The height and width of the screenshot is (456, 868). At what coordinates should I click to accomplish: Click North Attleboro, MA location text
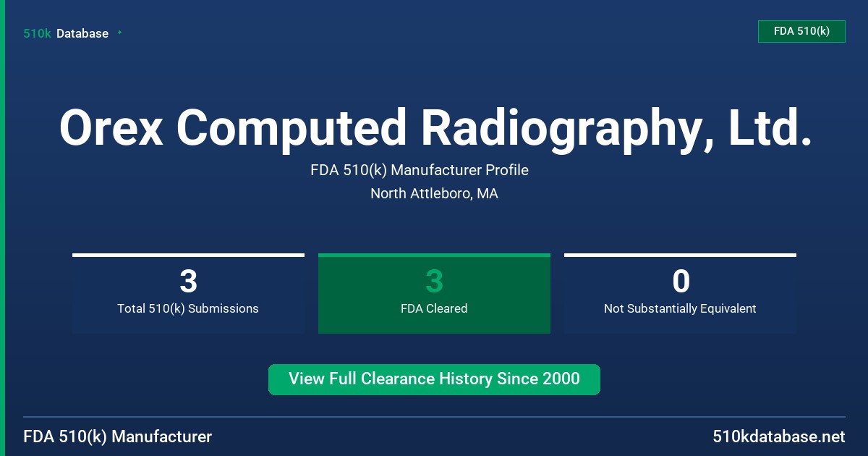434,194
